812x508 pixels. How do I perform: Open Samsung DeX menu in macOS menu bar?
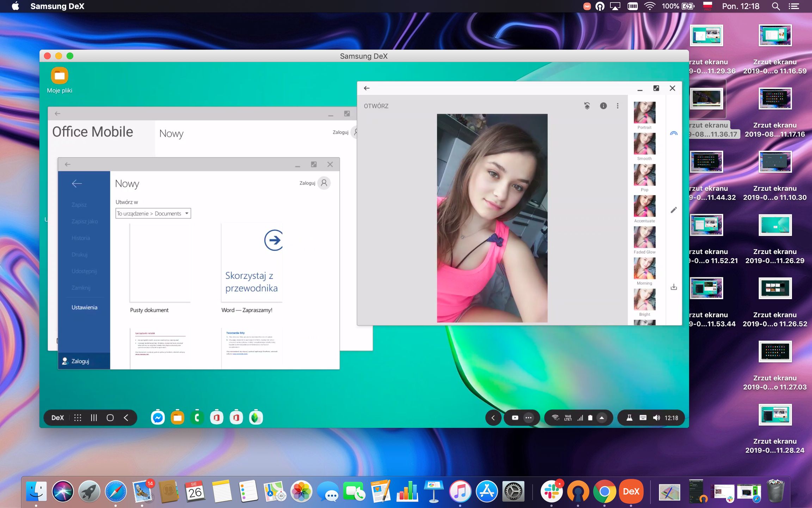(x=57, y=6)
